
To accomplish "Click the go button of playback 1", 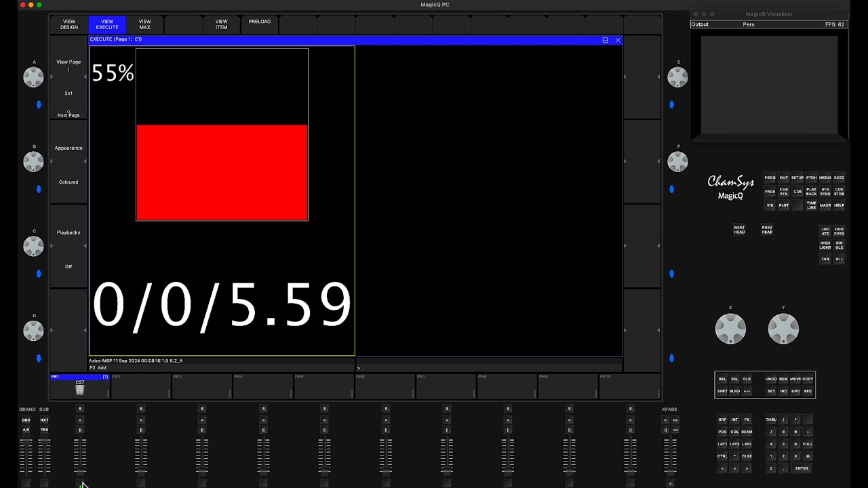I will click(x=80, y=420).
